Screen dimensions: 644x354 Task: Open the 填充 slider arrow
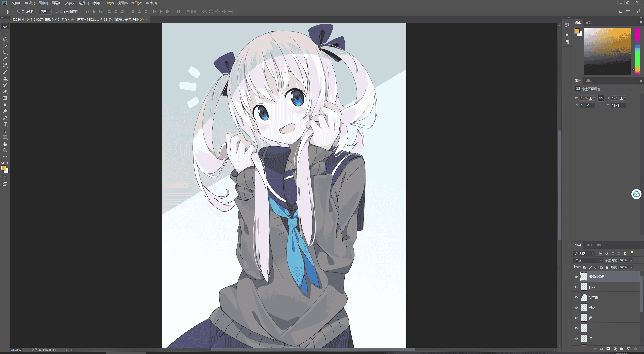click(631, 267)
